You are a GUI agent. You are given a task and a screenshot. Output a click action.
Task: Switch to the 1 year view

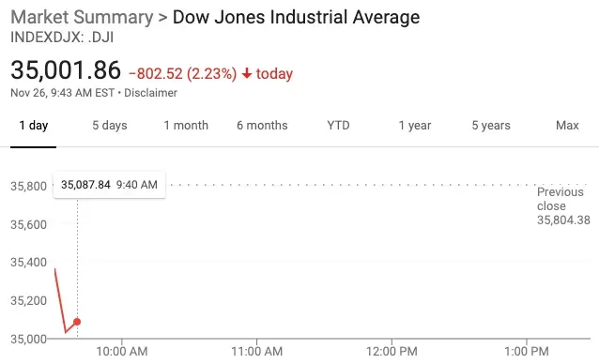click(415, 125)
